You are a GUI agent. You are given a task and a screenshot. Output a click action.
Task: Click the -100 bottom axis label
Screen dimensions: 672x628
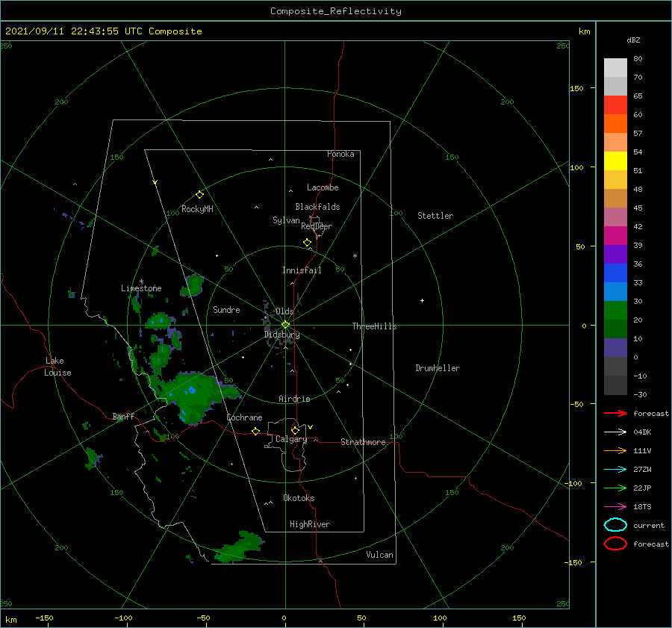click(x=123, y=618)
